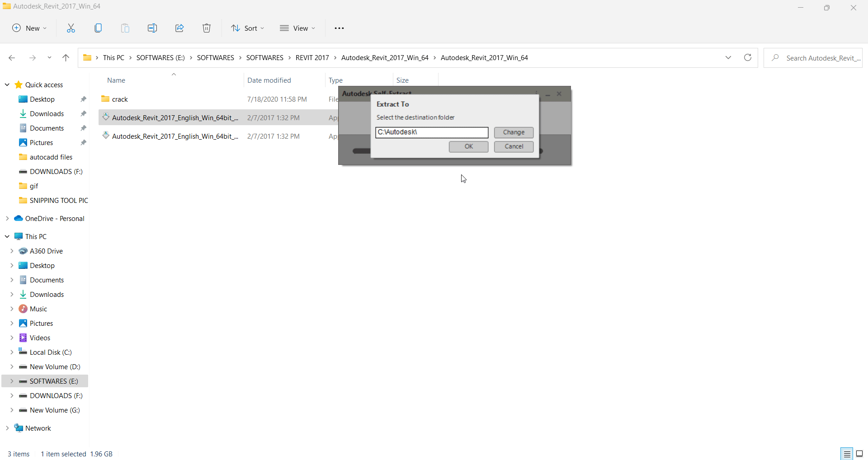Expand New Volume (D:) node

[12, 366]
